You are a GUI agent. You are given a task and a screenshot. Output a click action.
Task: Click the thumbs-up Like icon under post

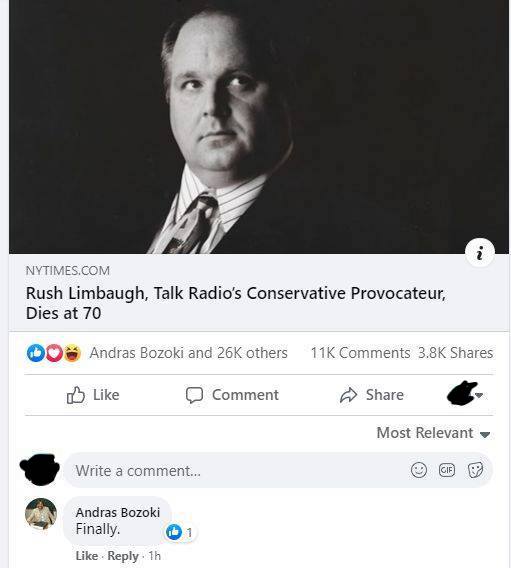click(76, 395)
